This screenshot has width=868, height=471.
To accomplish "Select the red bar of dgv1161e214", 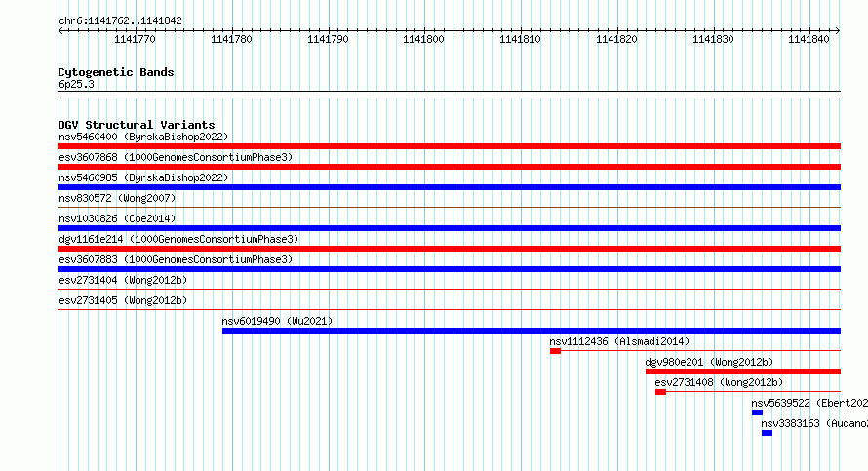I will [x=449, y=249].
